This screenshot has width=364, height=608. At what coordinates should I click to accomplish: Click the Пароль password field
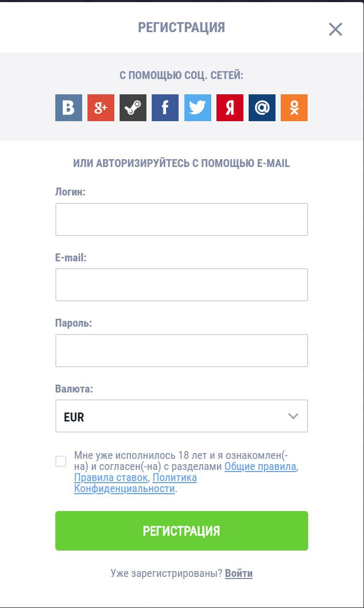click(181, 350)
